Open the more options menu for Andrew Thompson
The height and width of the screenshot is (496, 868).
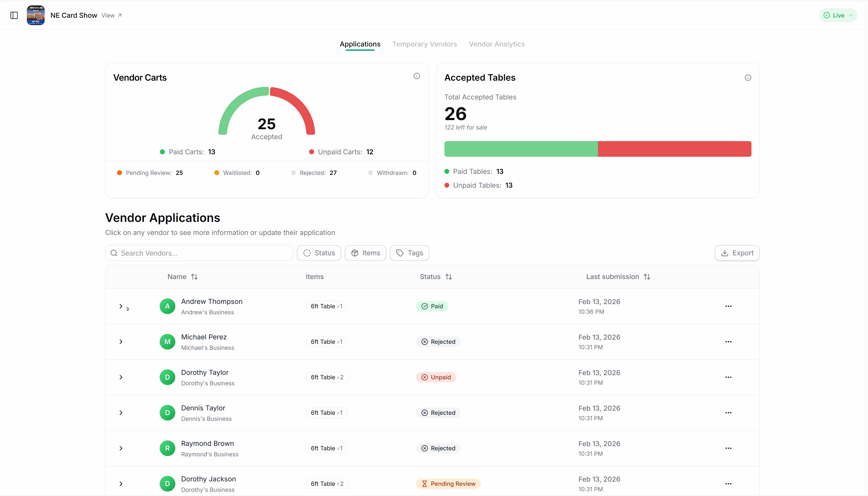(x=728, y=306)
